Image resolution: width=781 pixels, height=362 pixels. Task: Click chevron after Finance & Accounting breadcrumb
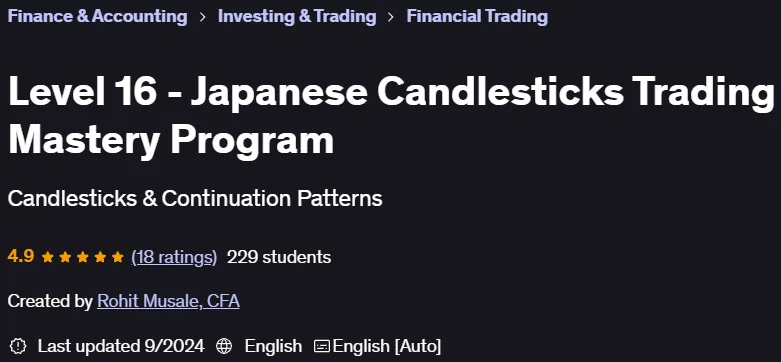pyautogui.click(x=202, y=17)
